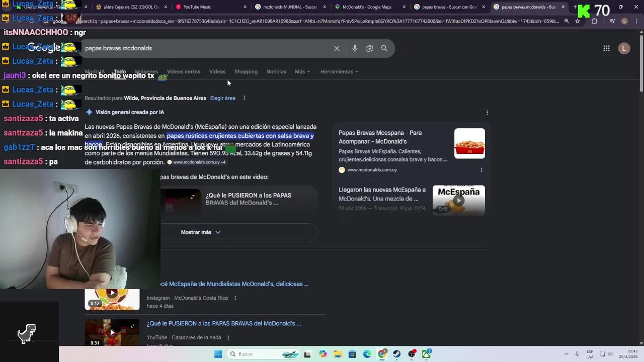Open Google Lens image search icon
Viewport: 644px width, 362px height.
369,48
